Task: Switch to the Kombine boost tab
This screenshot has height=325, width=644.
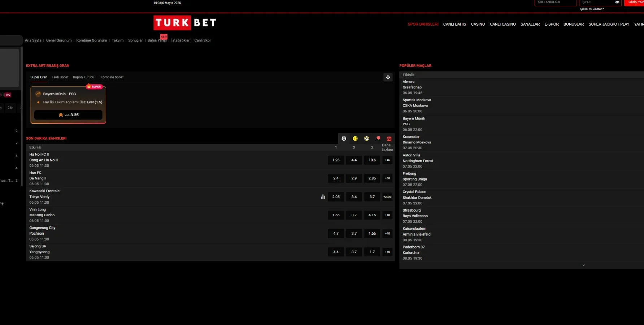Action: pyautogui.click(x=112, y=77)
